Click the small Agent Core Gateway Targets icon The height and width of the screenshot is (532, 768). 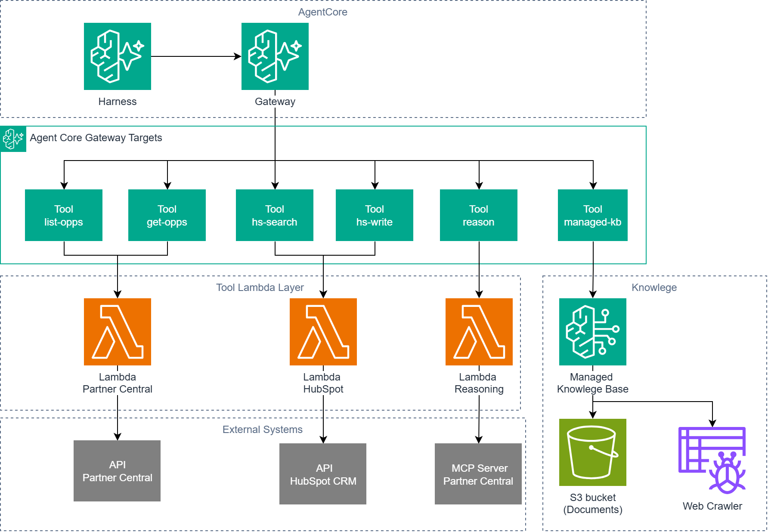[x=13, y=139]
